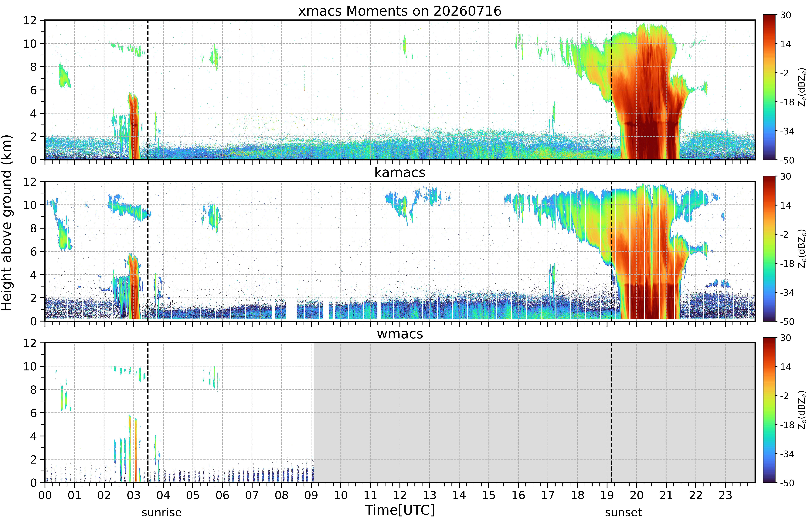Image resolution: width=812 pixels, height=524 pixels.
Task: Click the "30" colorbar tick of xmacs panel
Action: (785, 15)
